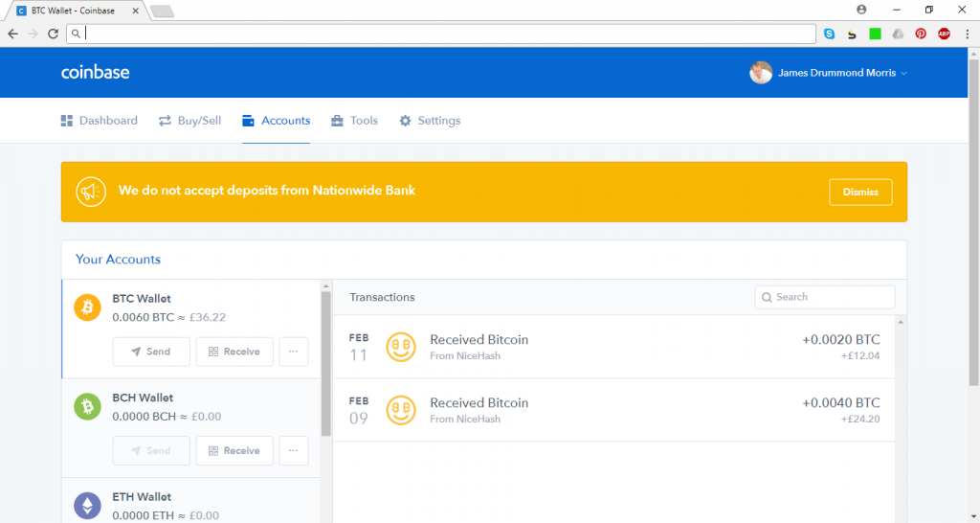Open the Buy/Sell tab

[189, 121]
